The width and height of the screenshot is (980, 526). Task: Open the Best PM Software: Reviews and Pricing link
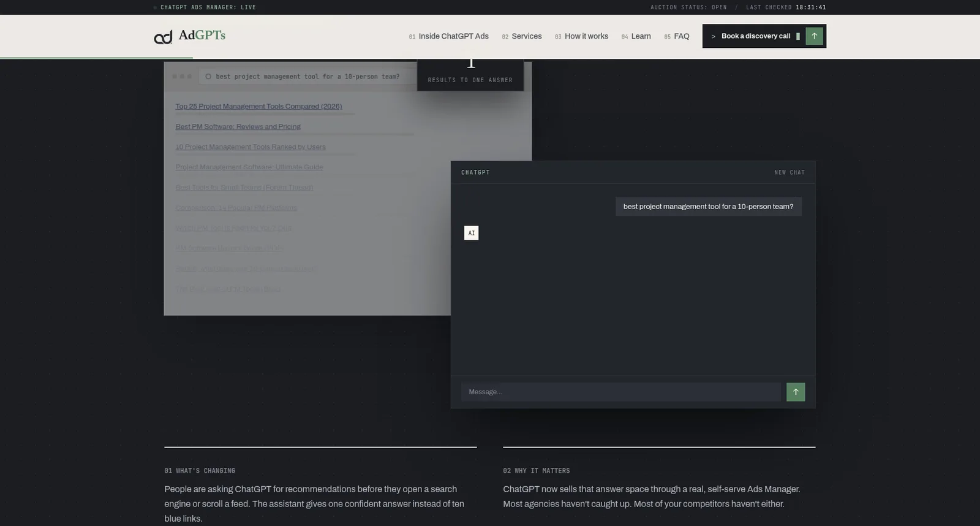[x=238, y=127]
